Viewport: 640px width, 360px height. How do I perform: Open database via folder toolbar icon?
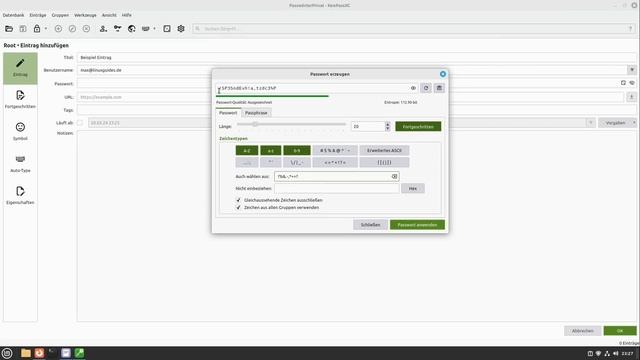(9, 29)
